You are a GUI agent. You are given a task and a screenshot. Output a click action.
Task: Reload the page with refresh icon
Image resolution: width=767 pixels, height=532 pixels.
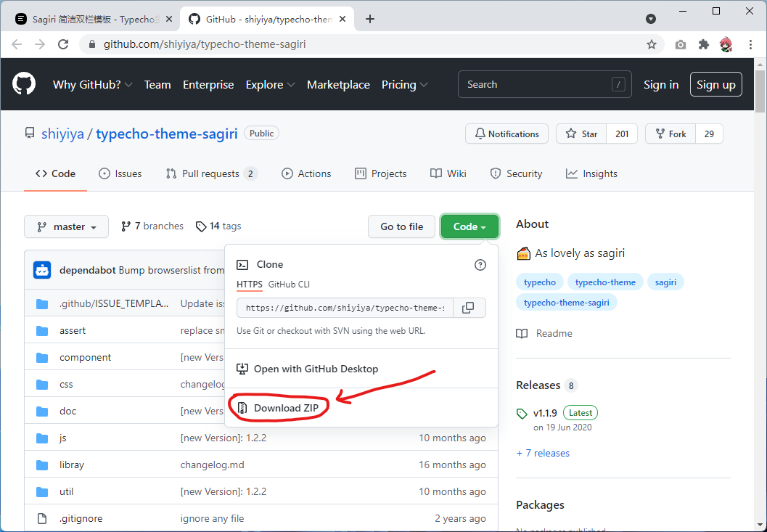[x=63, y=44]
